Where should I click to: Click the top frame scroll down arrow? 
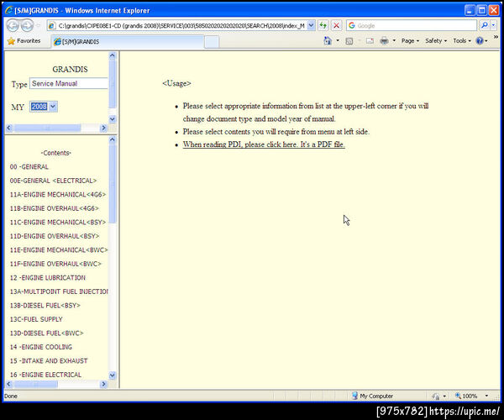(x=113, y=119)
